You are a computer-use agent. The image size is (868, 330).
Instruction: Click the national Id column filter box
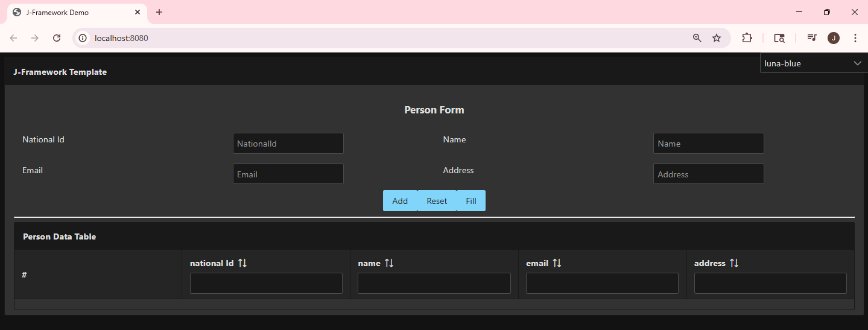266,284
